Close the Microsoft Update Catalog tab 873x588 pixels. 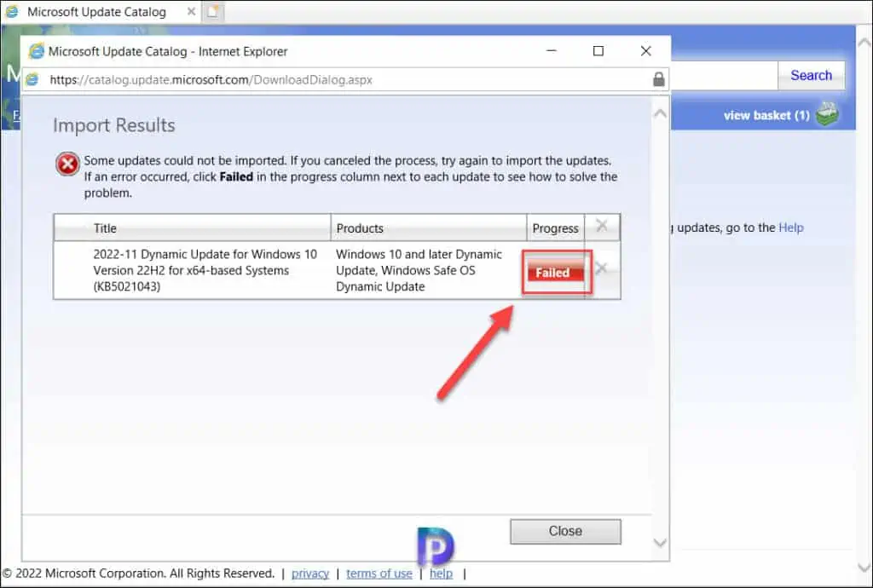click(191, 11)
